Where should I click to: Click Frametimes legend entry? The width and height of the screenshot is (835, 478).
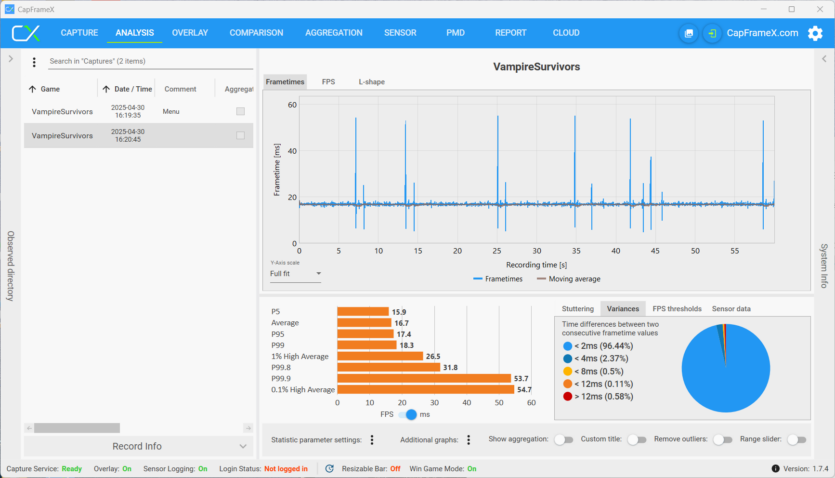pos(498,279)
